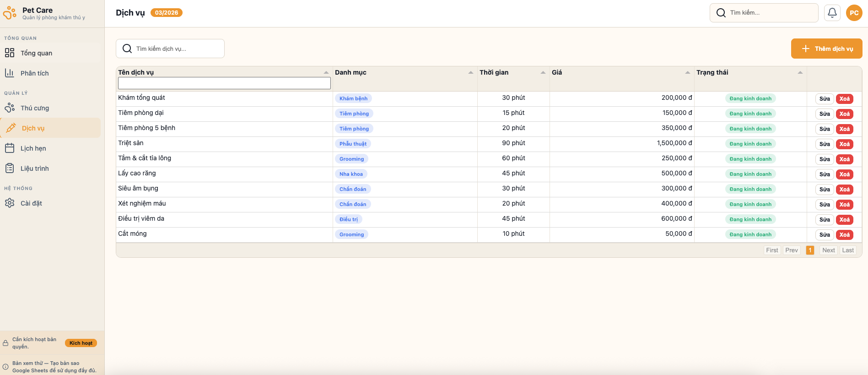Open Phân tích chart icon
Viewport: 868px width, 375px height.
10,73
